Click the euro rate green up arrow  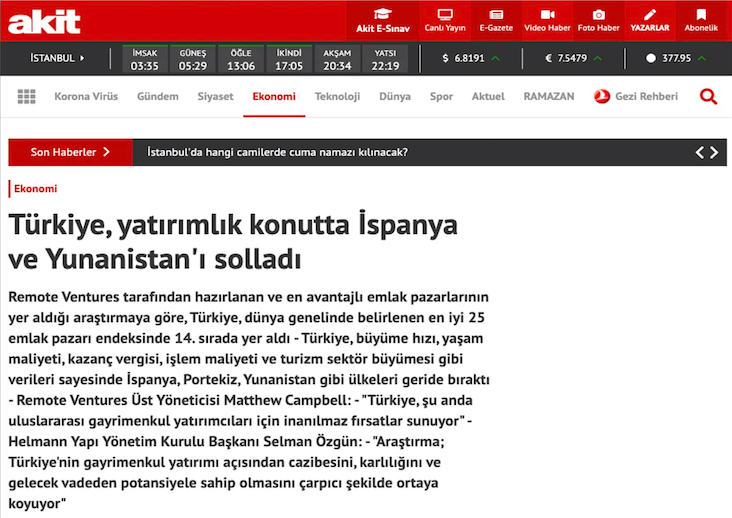598,58
